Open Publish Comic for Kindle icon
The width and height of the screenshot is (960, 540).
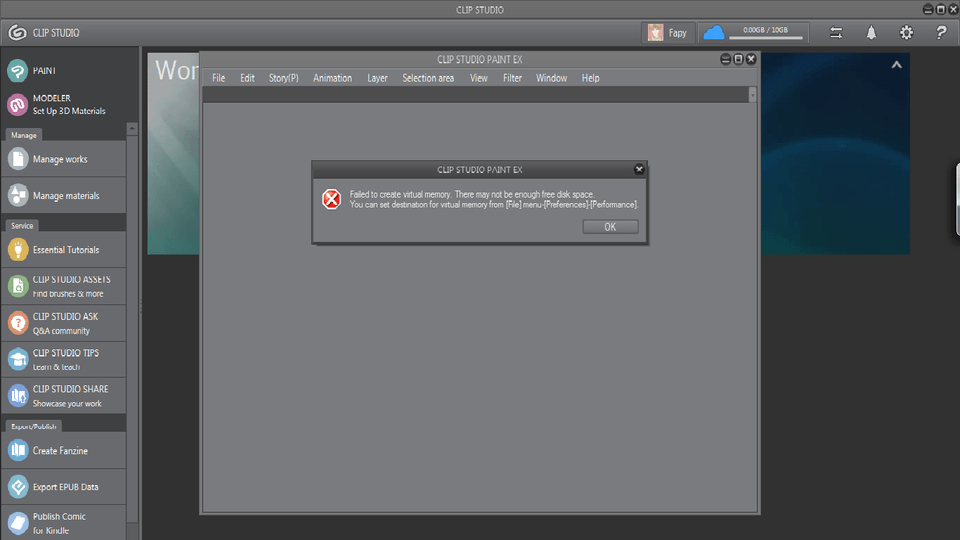pyautogui.click(x=18, y=523)
